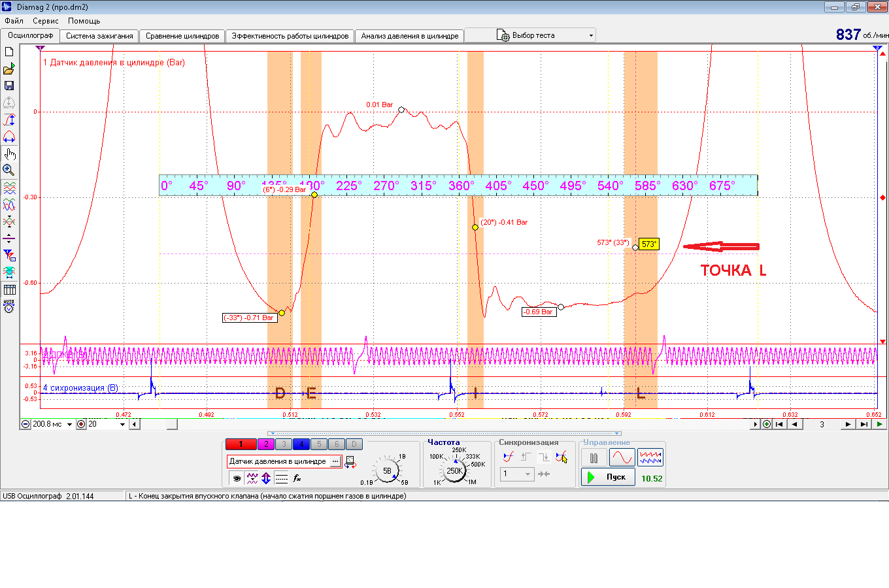Toggle channel D button
This screenshot has height=588, width=889.
(x=354, y=444)
